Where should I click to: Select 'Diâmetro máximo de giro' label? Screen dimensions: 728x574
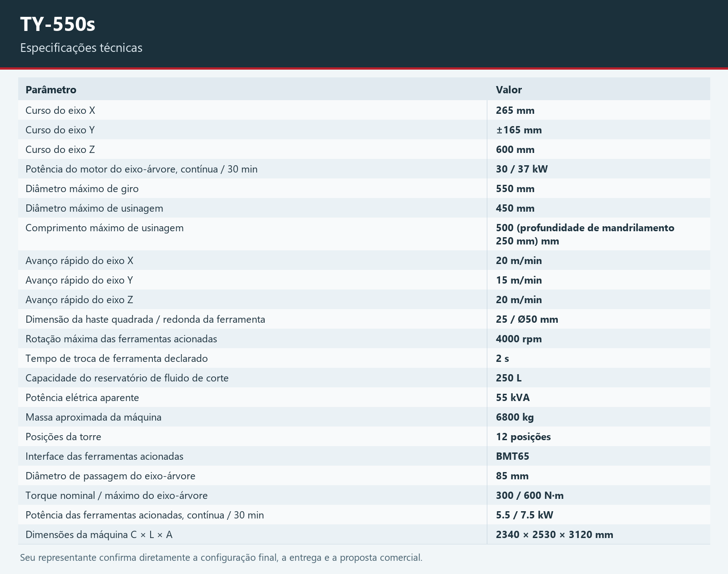[82, 188]
